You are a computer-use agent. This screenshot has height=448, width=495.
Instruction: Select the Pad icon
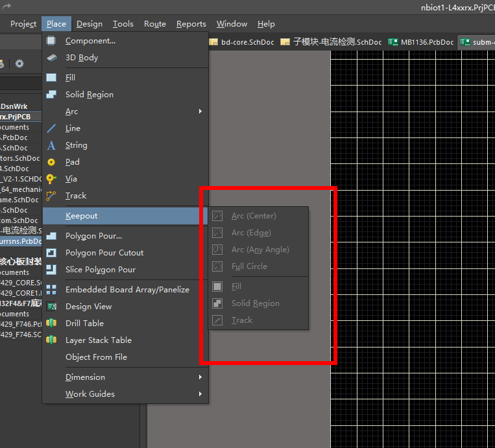tap(51, 162)
